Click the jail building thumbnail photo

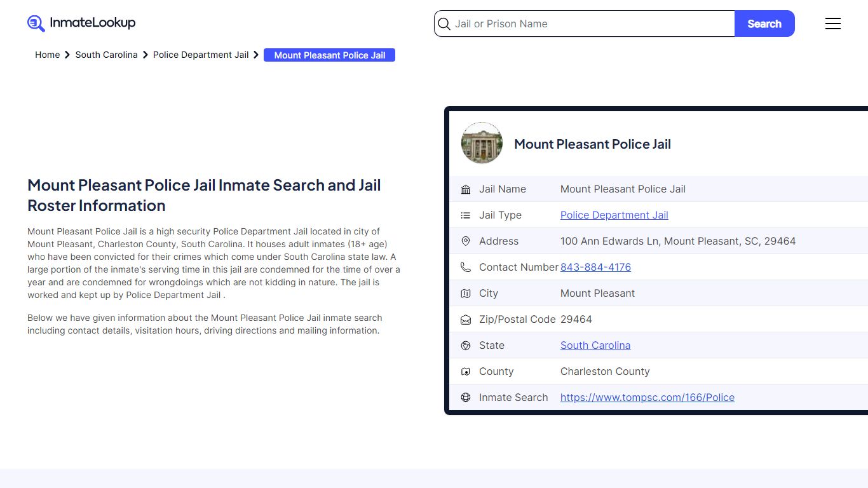pyautogui.click(x=482, y=143)
